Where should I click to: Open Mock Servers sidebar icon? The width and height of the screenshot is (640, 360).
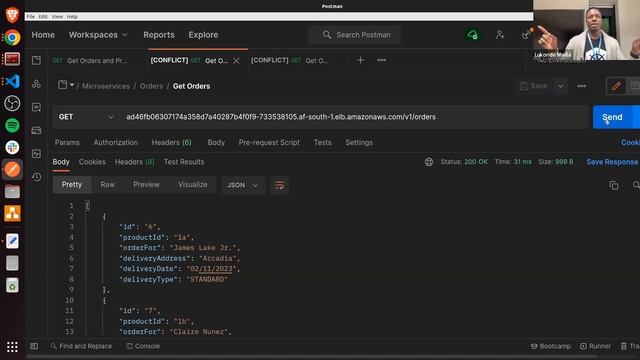click(x=36, y=130)
